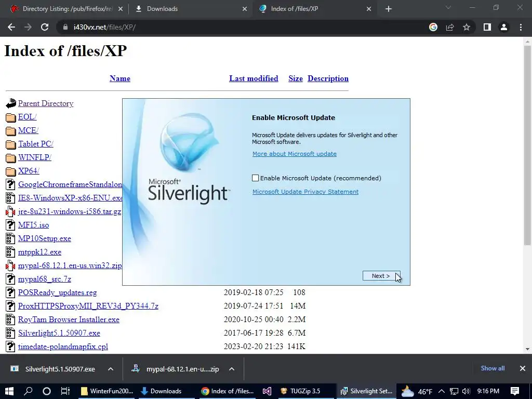Open Task View icon

tap(65, 391)
